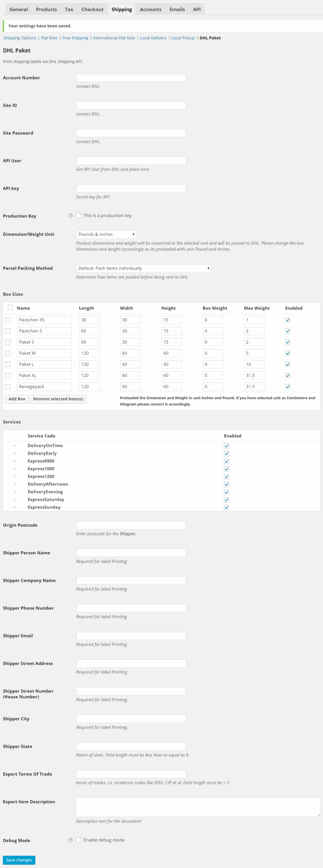
Task: Grab the drag handle for DeliveryEvening service
Action: click(x=15, y=492)
